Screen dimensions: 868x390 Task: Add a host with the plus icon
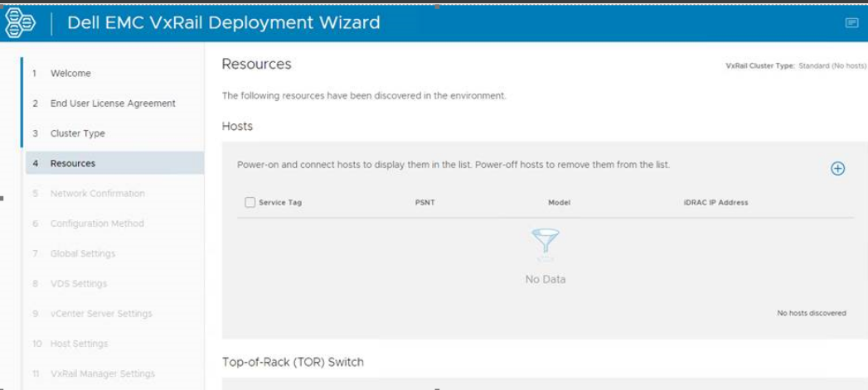pyautogui.click(x=838, y=169)
